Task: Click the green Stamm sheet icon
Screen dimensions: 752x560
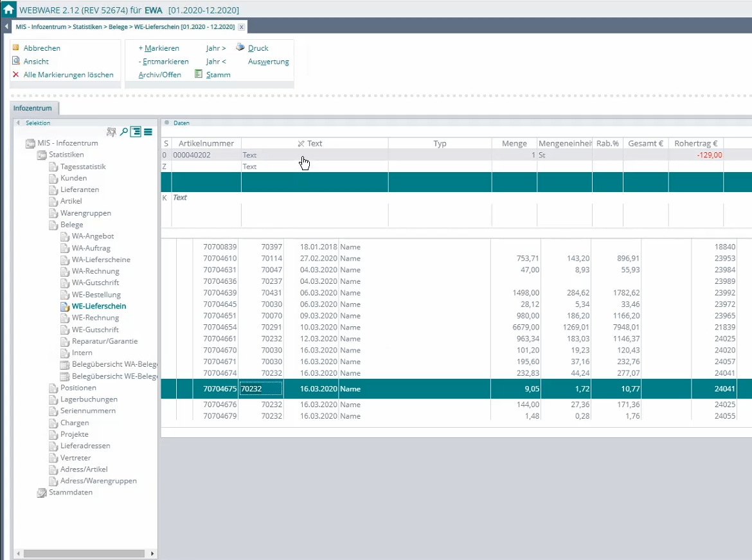Action: 199,74
